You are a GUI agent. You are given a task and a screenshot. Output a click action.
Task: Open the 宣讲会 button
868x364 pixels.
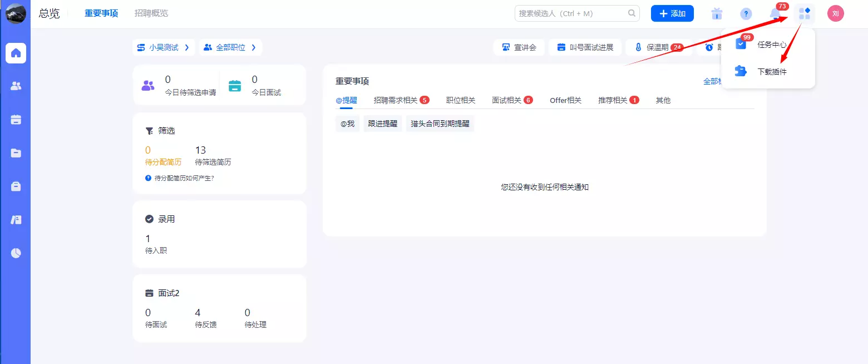point(519,48)
